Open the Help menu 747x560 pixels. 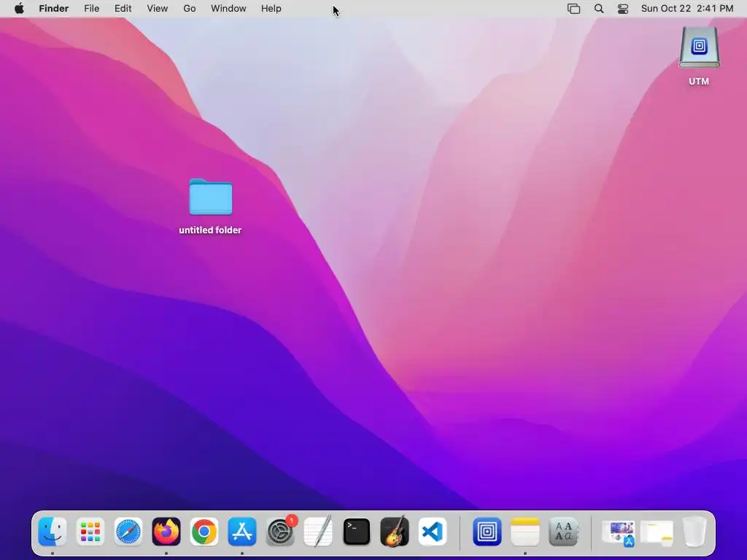pyautogui.click(x=271, y=9)
